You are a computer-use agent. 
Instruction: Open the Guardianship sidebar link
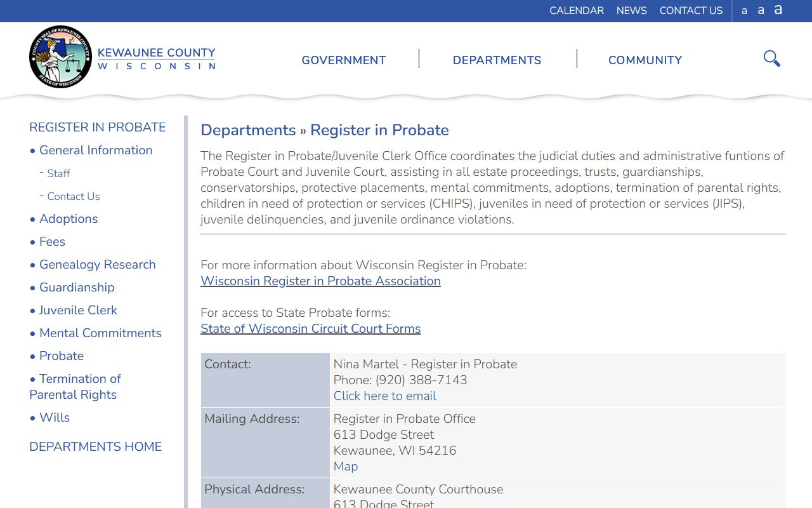[x=77, y=288]
